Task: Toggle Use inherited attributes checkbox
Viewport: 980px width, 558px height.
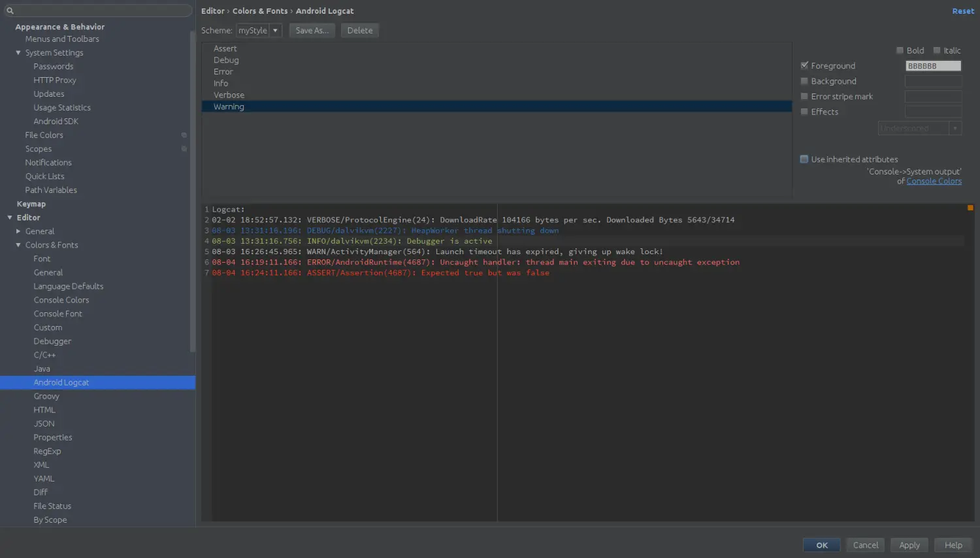Action: point(804,159)
